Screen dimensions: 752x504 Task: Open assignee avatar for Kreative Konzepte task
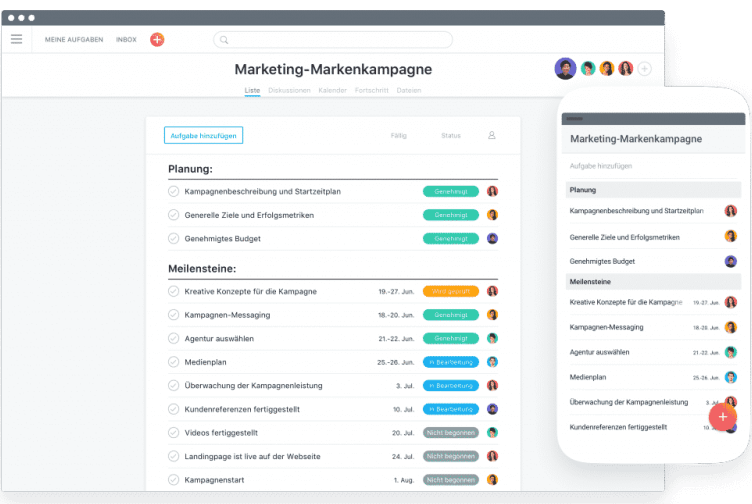coord(493,291)
